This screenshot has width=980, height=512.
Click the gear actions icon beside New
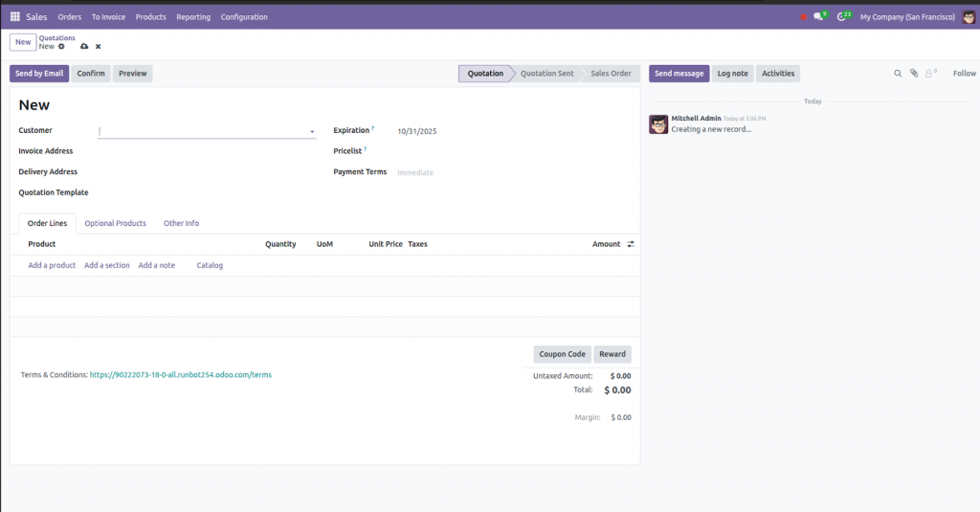[x=61, y=46]
